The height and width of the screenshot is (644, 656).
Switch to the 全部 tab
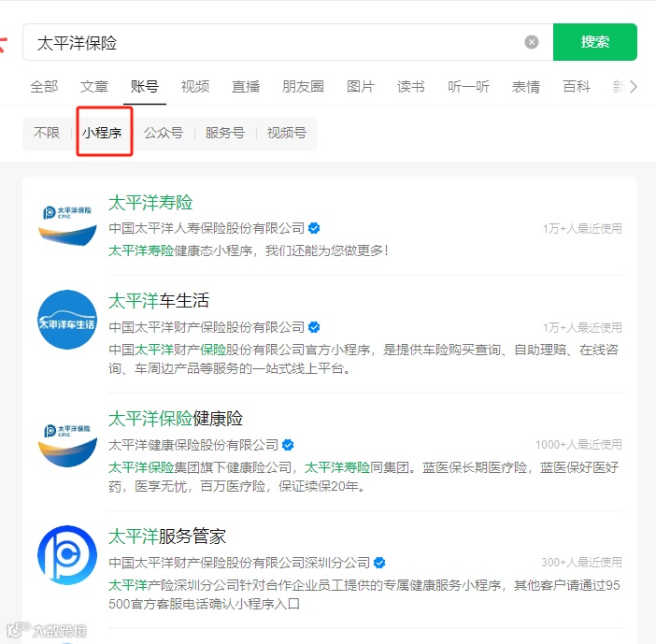tap(44, 87)
